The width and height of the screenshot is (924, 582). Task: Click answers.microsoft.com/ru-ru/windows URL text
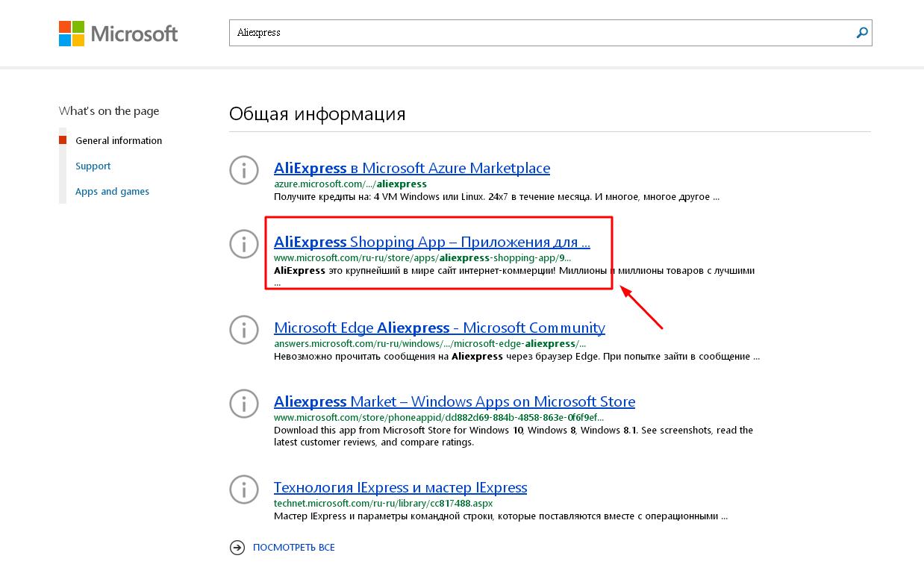(430, 343)
